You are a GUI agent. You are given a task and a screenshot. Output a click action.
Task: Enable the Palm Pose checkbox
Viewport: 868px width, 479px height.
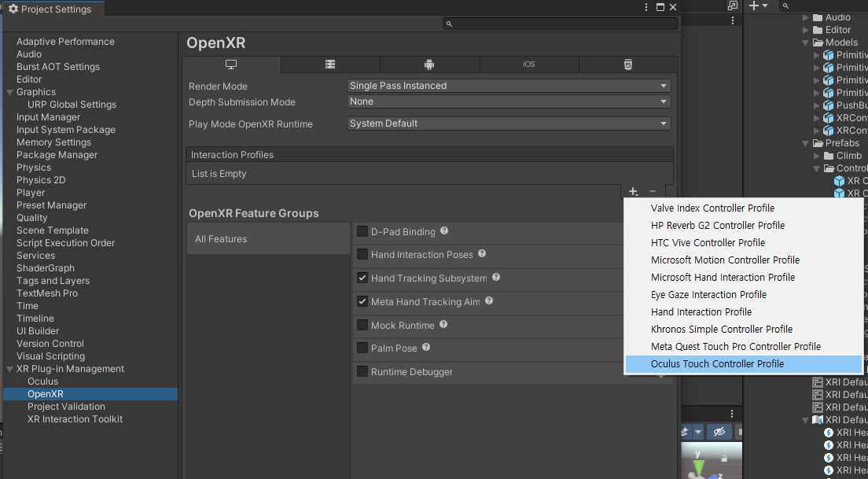pyautogui.click(x=362, y=348)
